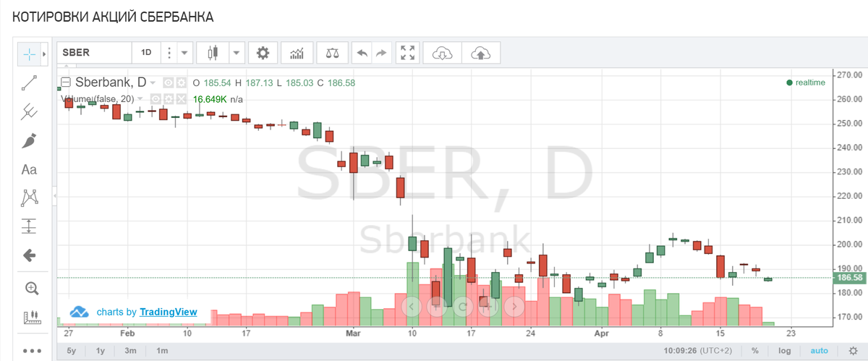This screenshot has height=361, width=868.
Task: Click the 270.00 price axis label
Action: 849,75
